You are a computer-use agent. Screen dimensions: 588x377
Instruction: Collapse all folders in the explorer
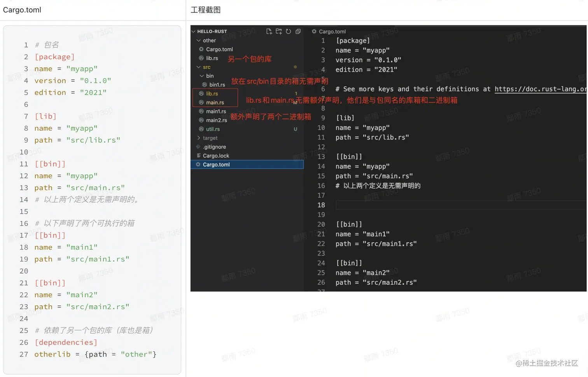click(298, 32)
